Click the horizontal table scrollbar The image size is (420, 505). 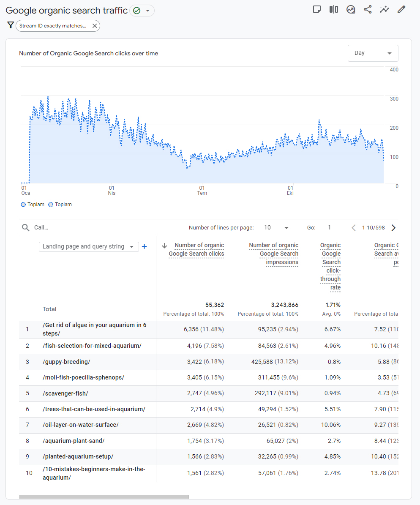(x=104, y=497)
